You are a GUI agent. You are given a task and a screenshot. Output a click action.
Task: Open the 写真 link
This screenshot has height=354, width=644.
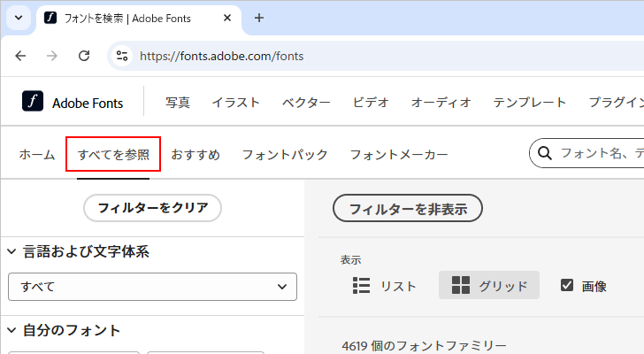pos(178,103)
